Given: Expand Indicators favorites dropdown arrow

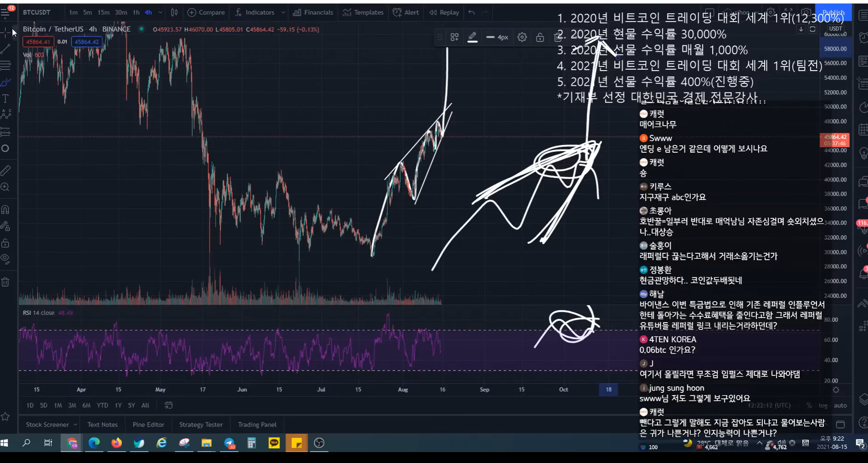Looking at the screenshot, I should [283, 12].
